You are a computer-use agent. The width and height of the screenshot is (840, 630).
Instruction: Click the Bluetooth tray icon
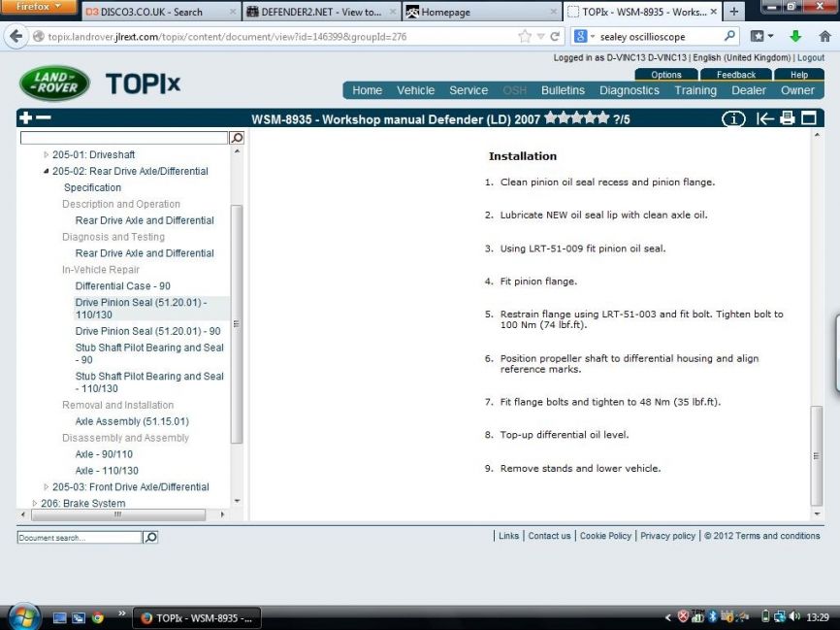coord(713,617)
